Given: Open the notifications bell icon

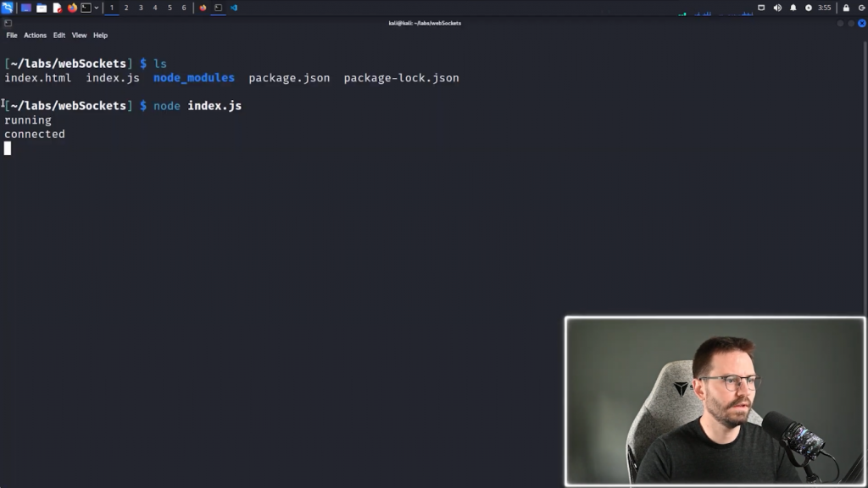Looking at the screenshot, I should tap(793, 8).
